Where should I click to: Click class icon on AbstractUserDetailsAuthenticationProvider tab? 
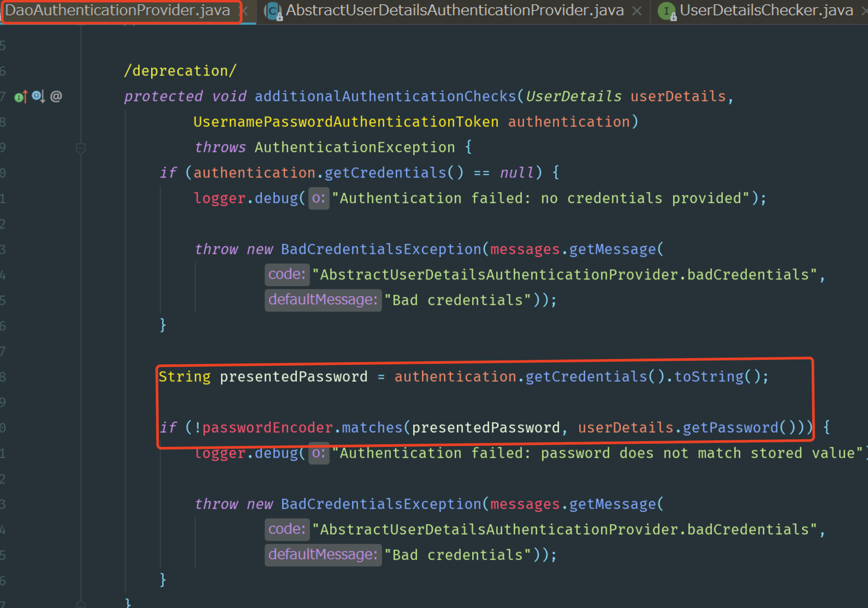273,11
